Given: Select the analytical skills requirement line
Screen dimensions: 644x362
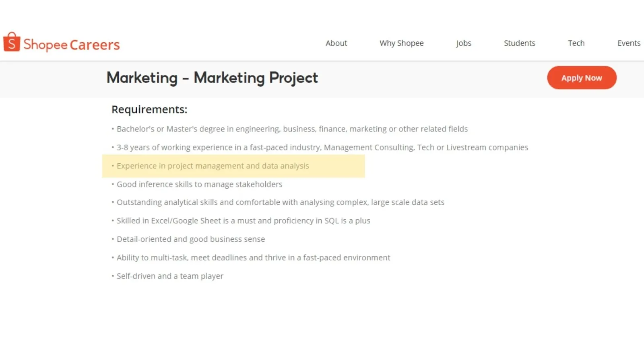Looking at the screenshot, I should point(281,202).
